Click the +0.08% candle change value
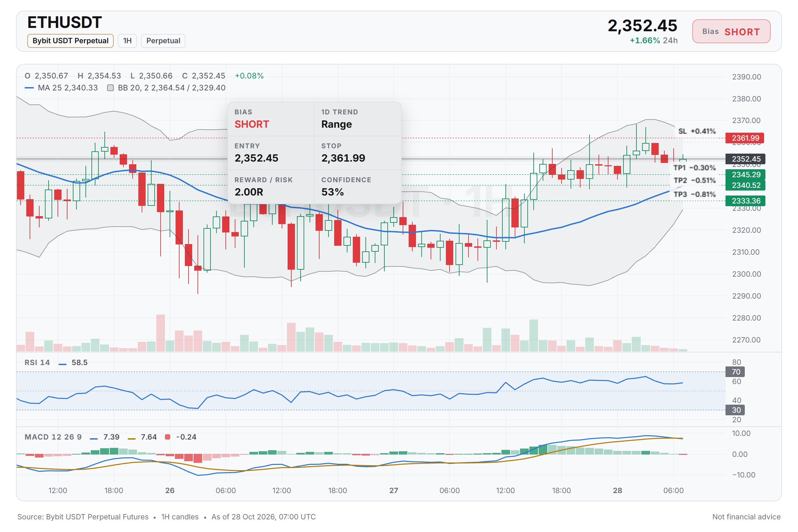Screen dimensions: 798x532 [x=249, y=76]
